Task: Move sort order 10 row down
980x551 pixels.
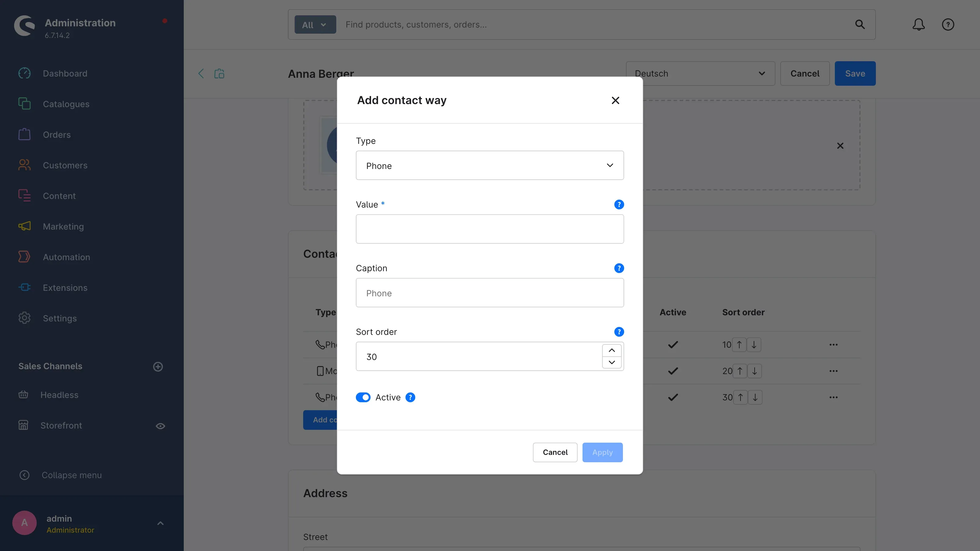Action: coord(754,345)
